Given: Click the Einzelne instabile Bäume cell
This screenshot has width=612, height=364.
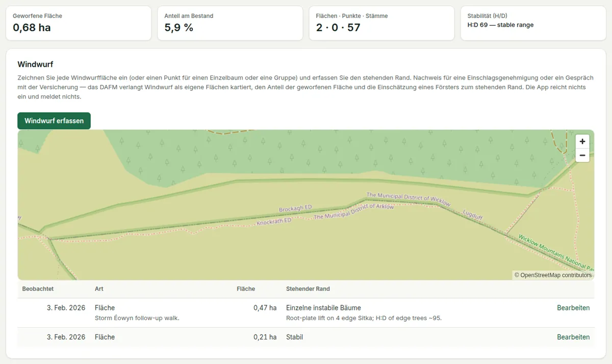Looking at the screenshot, I should click(323, 308).
